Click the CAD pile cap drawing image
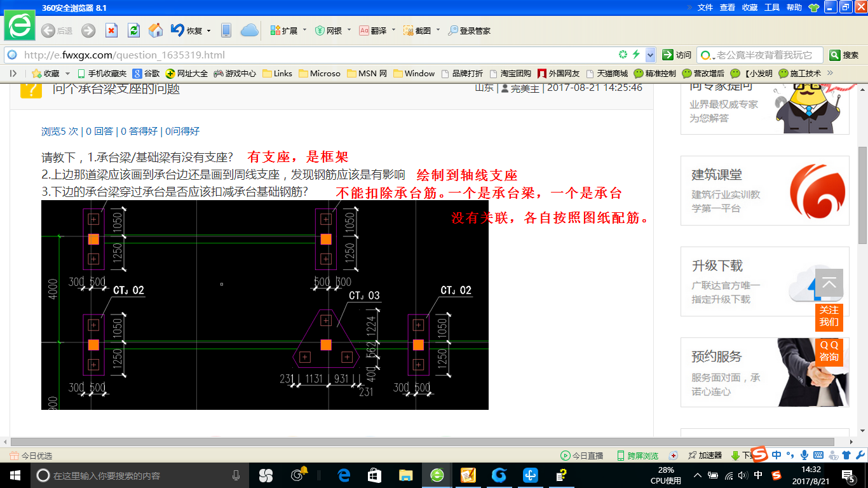 pos(265,305)
